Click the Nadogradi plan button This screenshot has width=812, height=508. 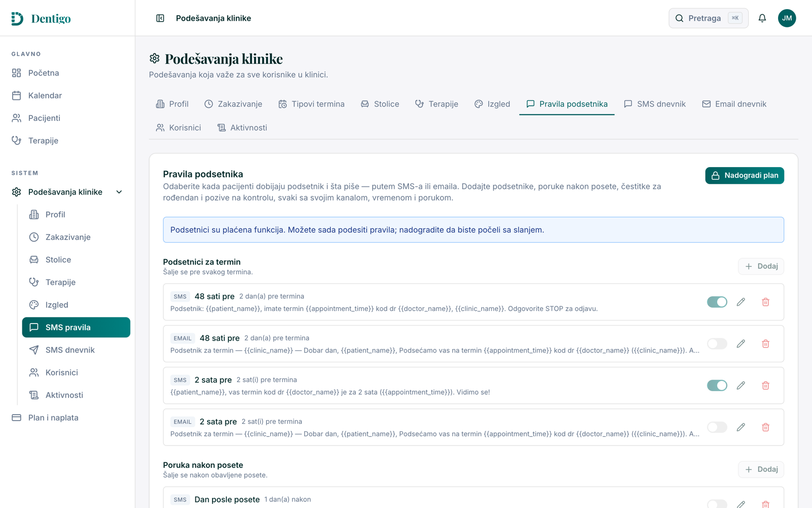(745, 176)
